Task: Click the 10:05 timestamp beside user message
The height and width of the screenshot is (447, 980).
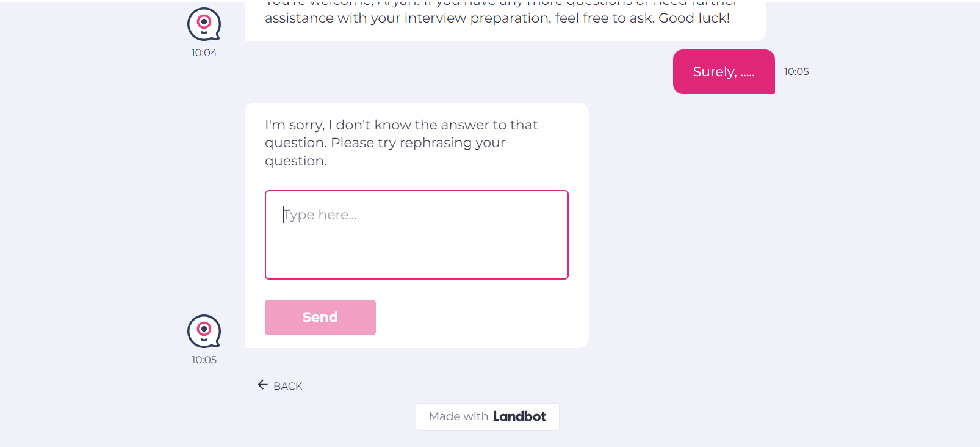Action: pyautogui.click(x=796, y=72)
